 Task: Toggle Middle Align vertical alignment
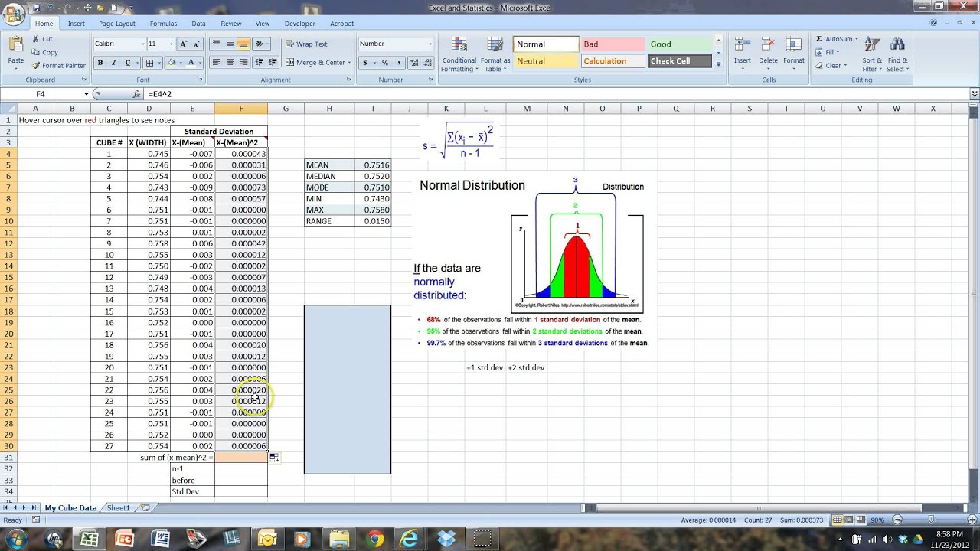(230, 44)
